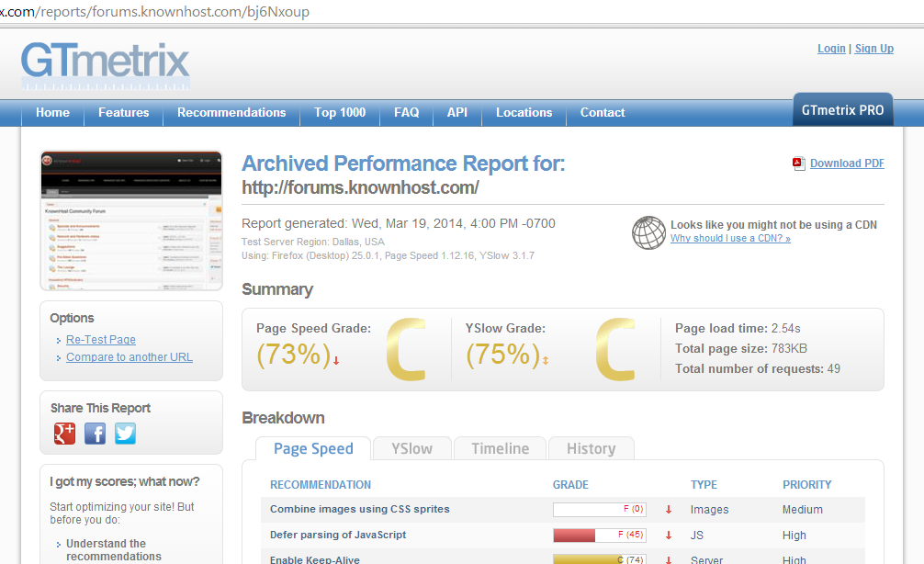Share report on Twitter

tap(125, 434)
